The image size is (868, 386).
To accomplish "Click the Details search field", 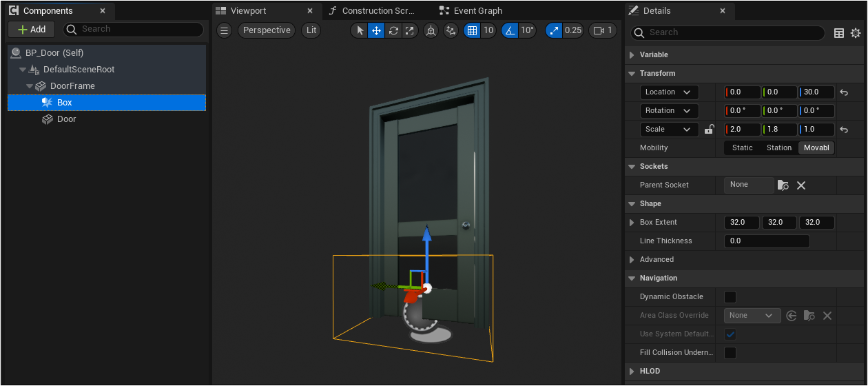I will [x=728, y=32].
